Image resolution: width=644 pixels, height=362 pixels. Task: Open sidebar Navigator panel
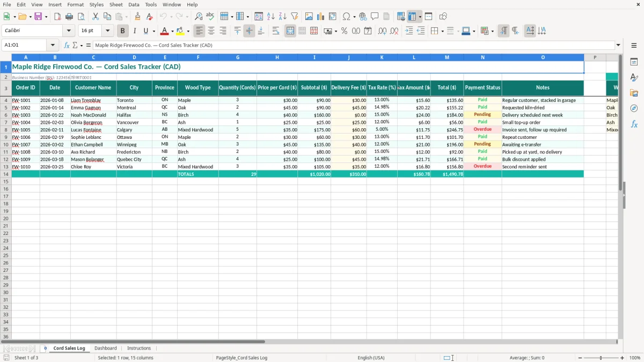pyautogui.click(x=634, y=108)
